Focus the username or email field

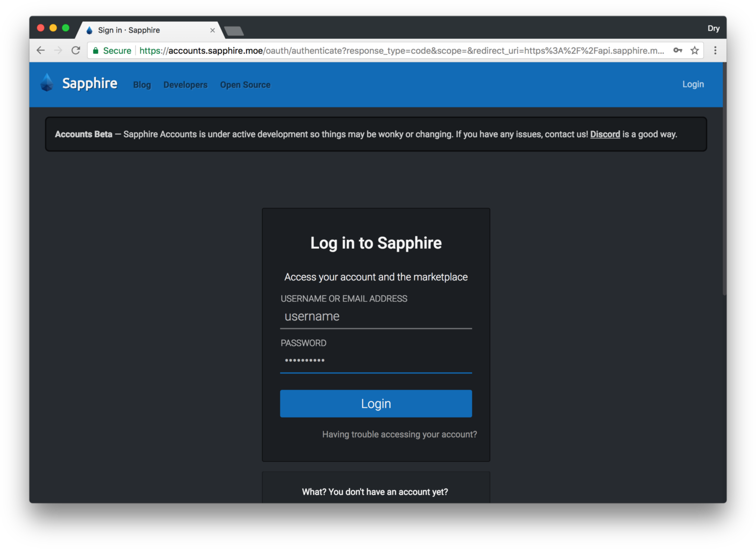[376, 317]
